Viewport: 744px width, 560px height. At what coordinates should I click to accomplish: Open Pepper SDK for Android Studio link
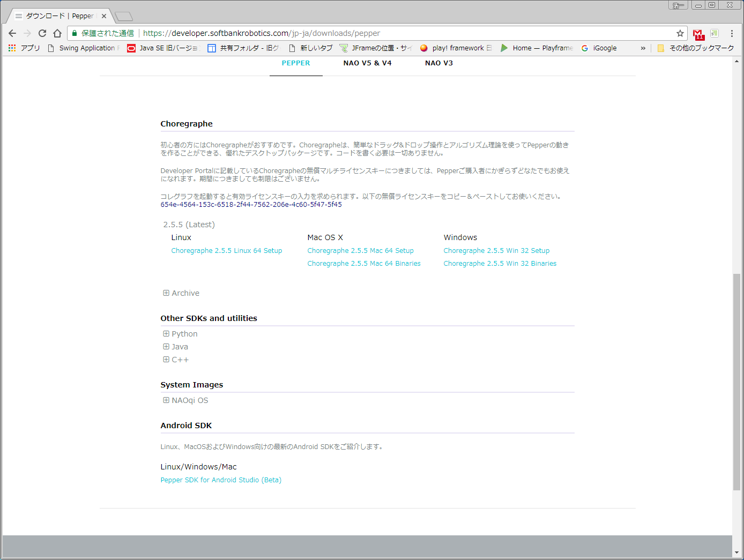tap(221, 480)
